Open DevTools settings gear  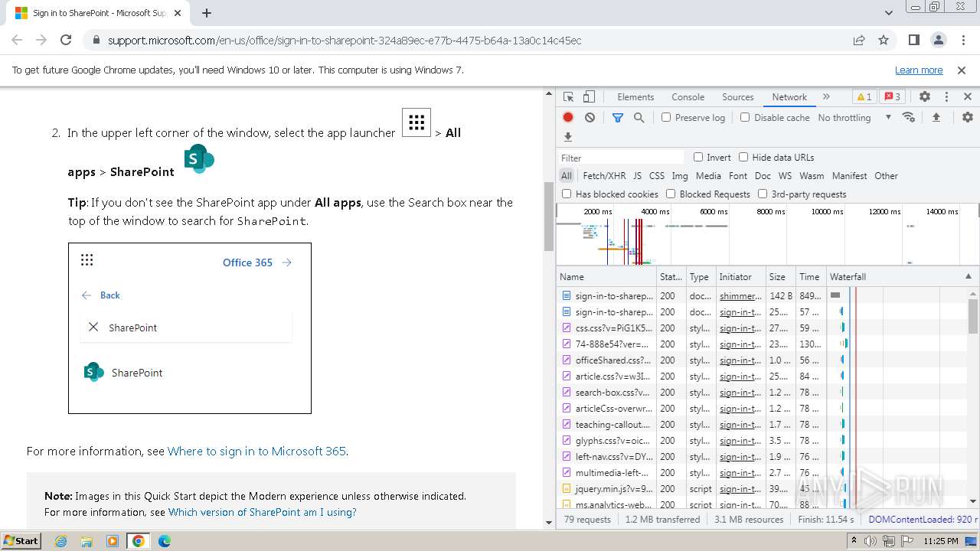pos(925,96)
